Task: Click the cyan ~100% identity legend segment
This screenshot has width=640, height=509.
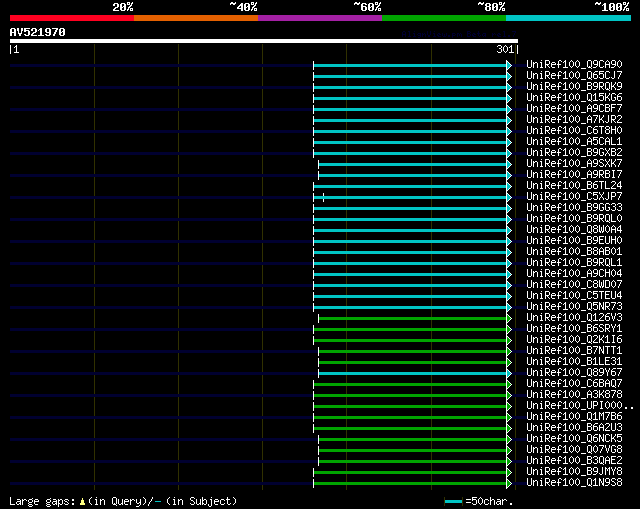Action: coord(569,18)
